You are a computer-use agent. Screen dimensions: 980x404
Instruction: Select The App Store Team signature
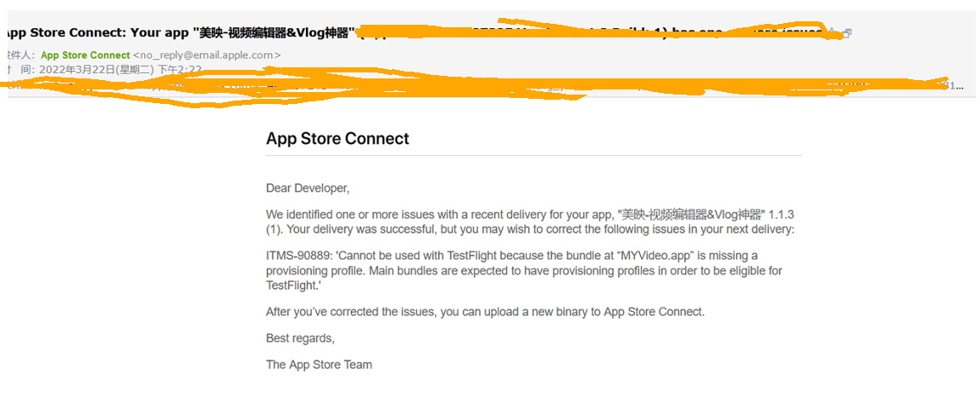(x=319, y=365)
